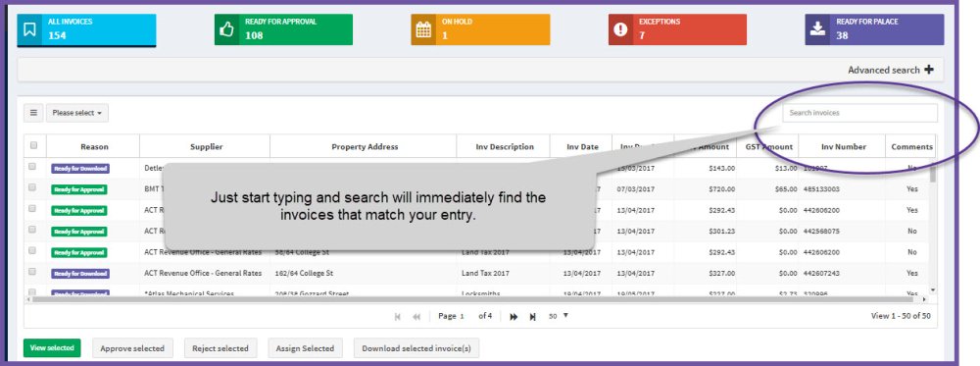Click the Ready for Palace download icon
This screenshot has height=366, width=980.
click(x=817, y=29)
